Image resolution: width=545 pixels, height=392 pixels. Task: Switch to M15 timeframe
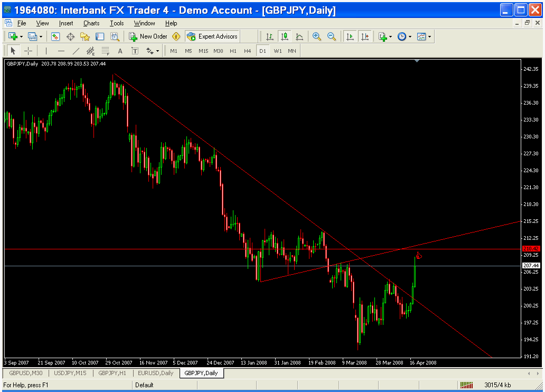pyautogui.click(x=203, y=51)
